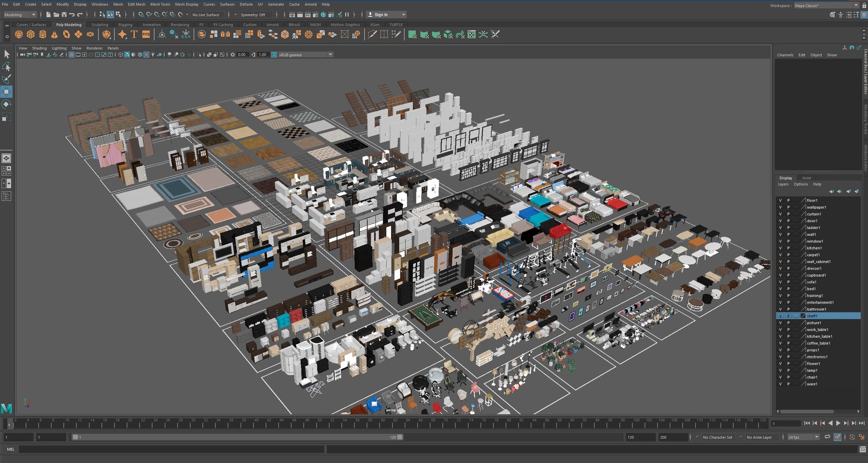Toggle the V box for sofa1 layer
Viewport: 868px width, 463px height.
(x=780, y=282)
